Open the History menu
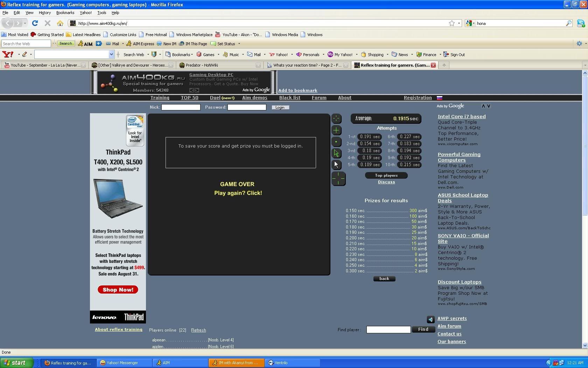 (x=44, y=13)
